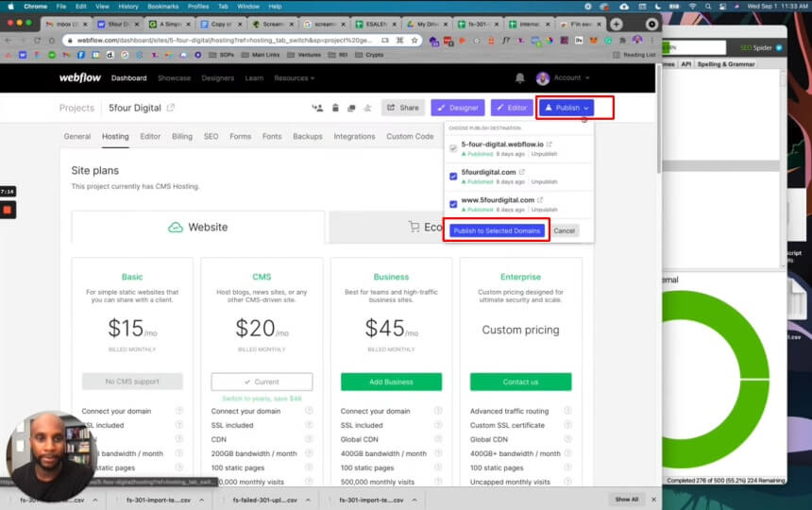Image resolution: width=812 pixels, height=510 pixels.
Task: Open the Account dropdown
Action: (x=572, y=77)
